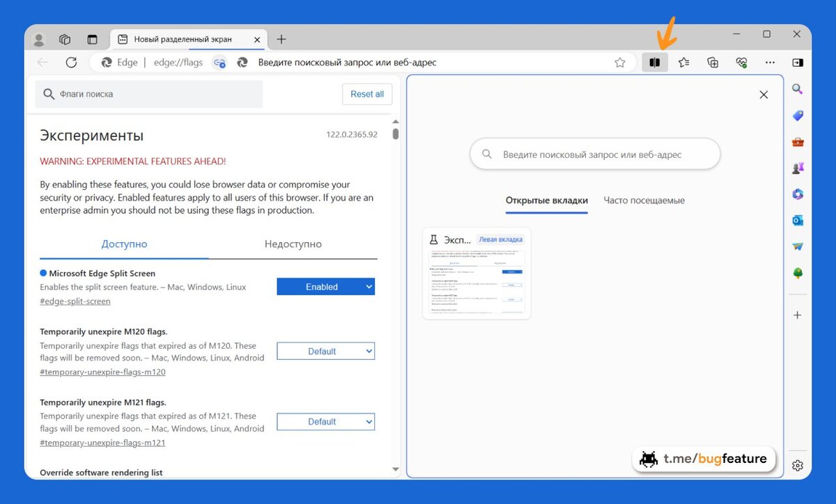Toggle the sidebar visibility icon
This screenshot has width=836, height=504.
click(x=798, y=63)
